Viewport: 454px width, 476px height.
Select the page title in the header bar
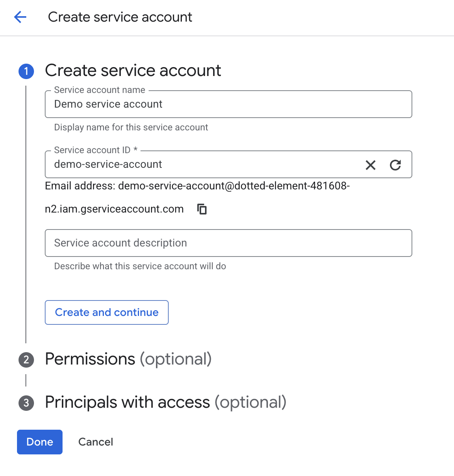(120, 17)
